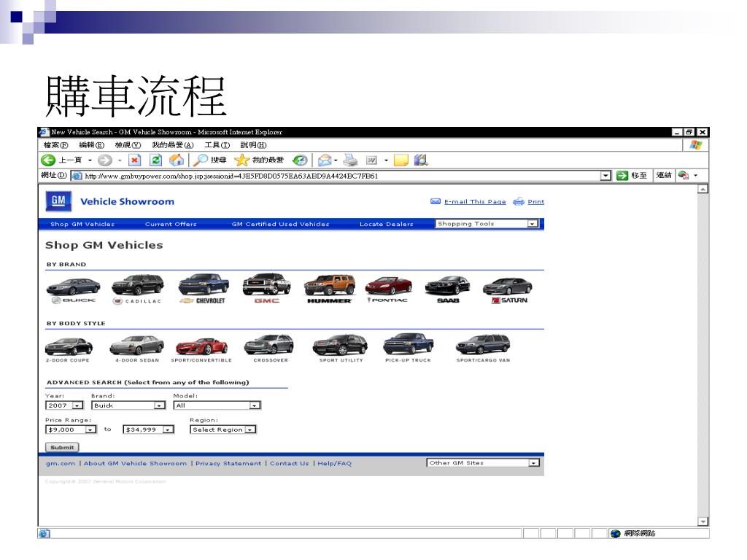Open Shop GM Vehicles nav tab
The image size is (747, 560).
(x=82, y=224)
